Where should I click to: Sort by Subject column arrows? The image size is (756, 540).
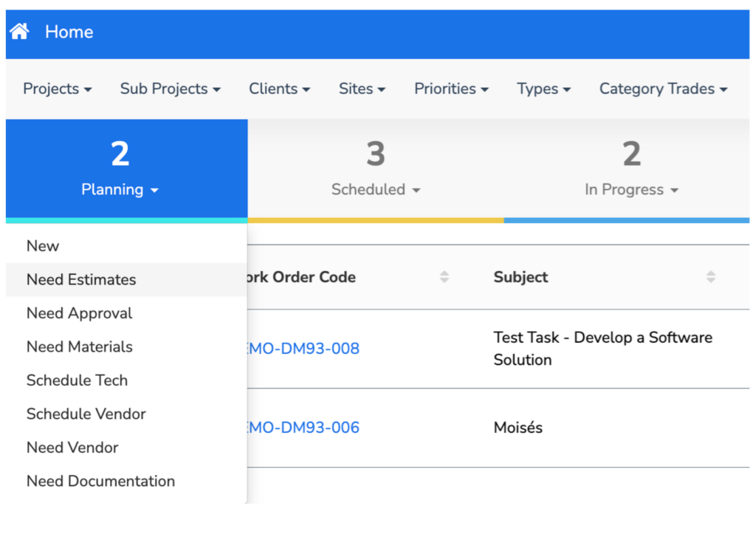711,277
